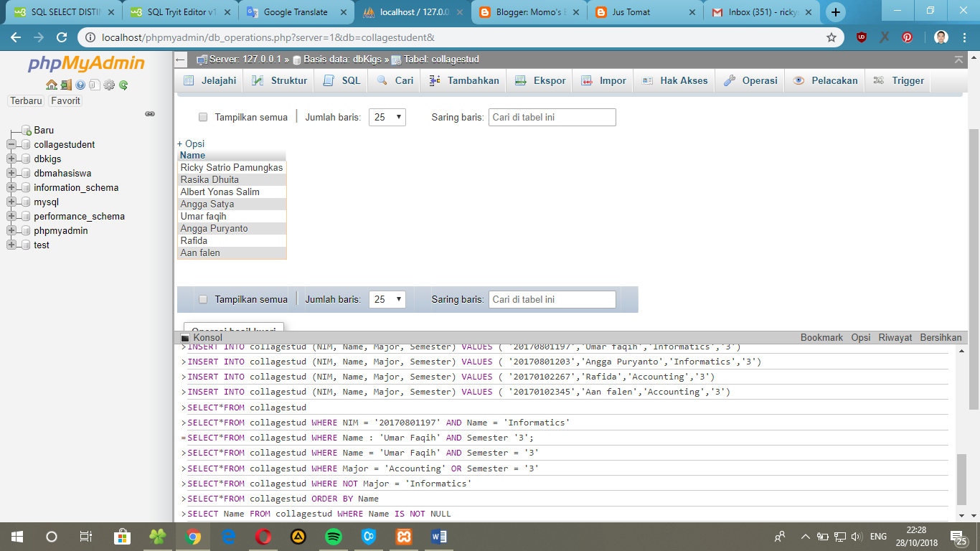The height and width of the screenshot is (551, 980).
Task: Click Bersihkan to clear the console
Action: point(941,336)
